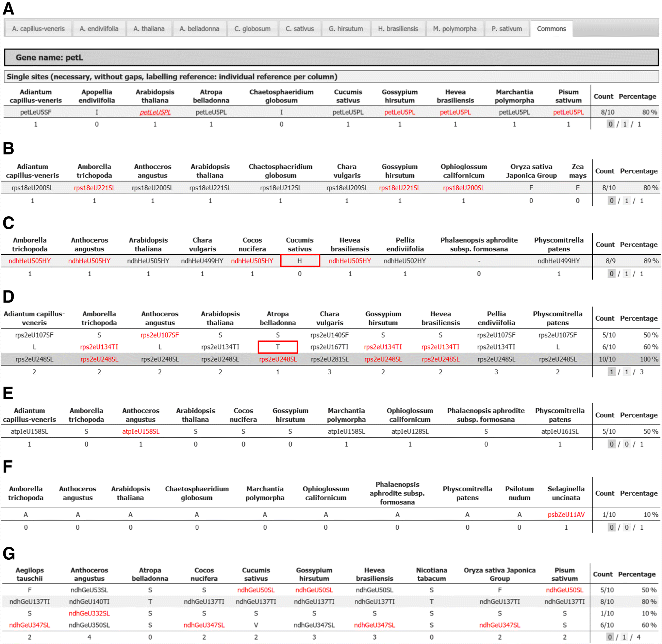Viewport: 662px width, 644px height.
Task: Open the A. capillus-veneris tab
Action: pos(38,29)
